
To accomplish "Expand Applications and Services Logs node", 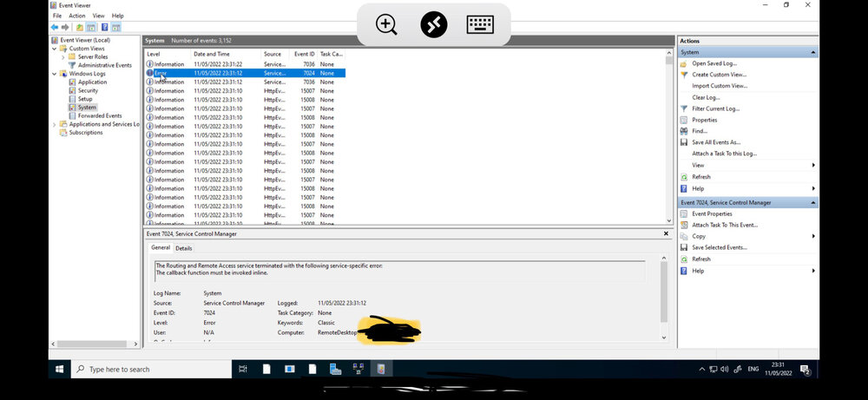I will coord(54,124).
